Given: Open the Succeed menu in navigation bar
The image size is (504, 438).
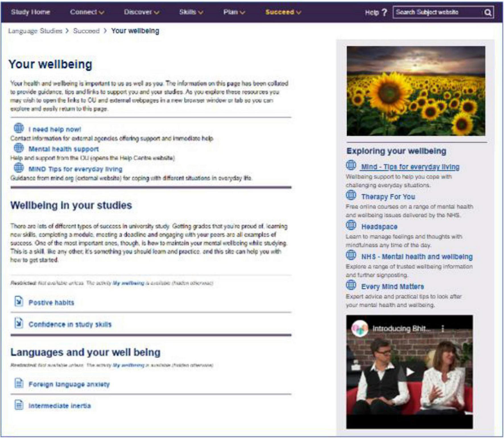Looking at the screenshot, I should click(283, 12).
